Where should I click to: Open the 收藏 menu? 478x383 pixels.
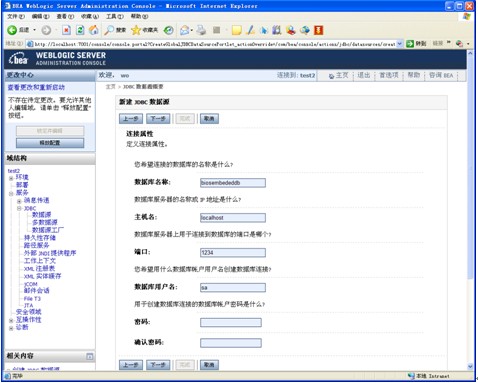point(90,16)
